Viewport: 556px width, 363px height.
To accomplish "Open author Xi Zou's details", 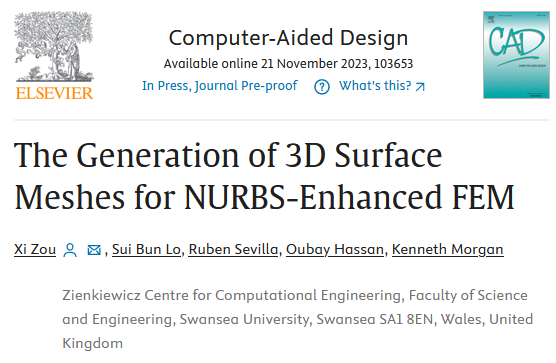I will 35,249.
